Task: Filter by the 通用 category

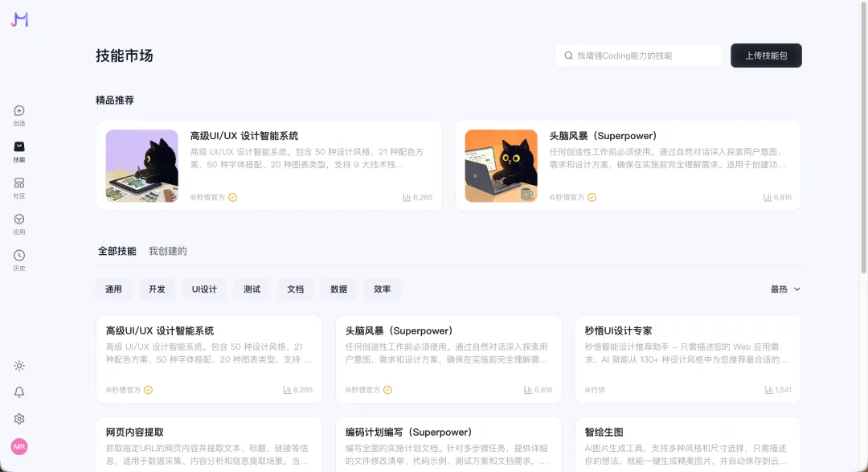Action: click(x=113, y=289)
